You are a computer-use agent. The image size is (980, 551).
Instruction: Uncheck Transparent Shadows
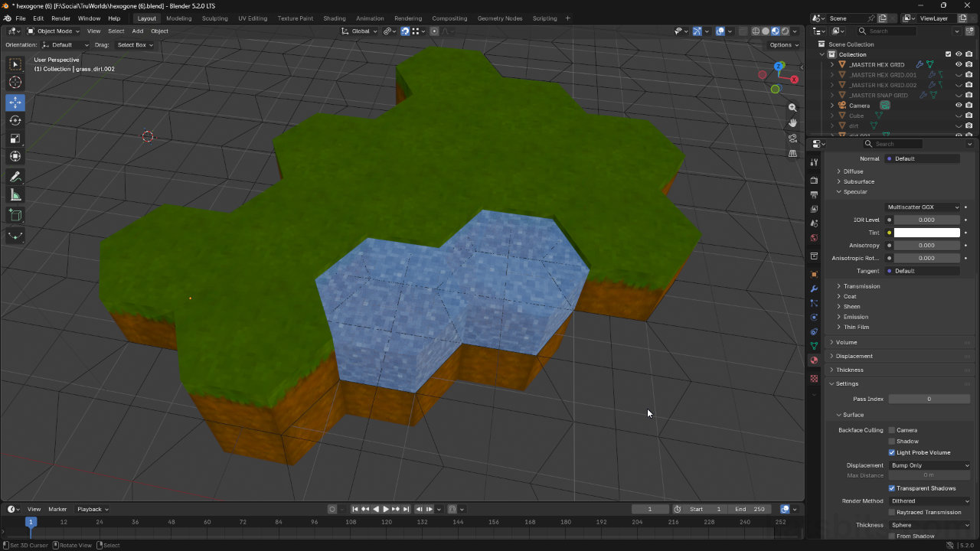tap(892, 488)
